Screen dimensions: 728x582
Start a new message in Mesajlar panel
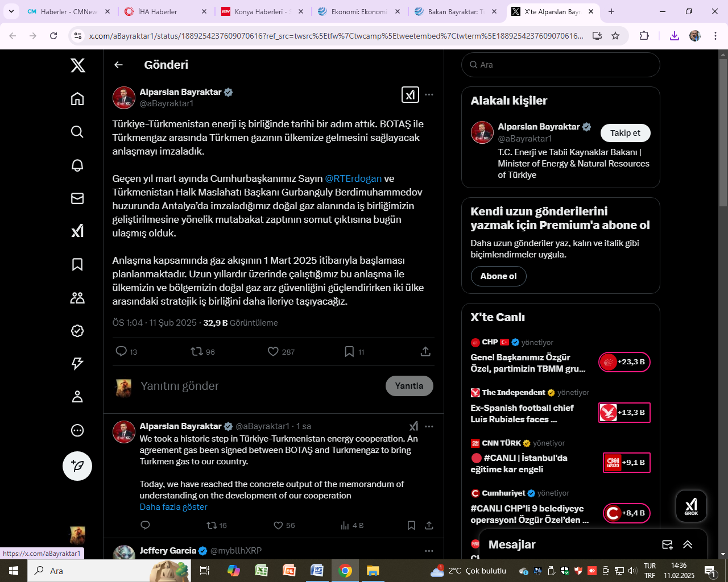click(667, 544)
